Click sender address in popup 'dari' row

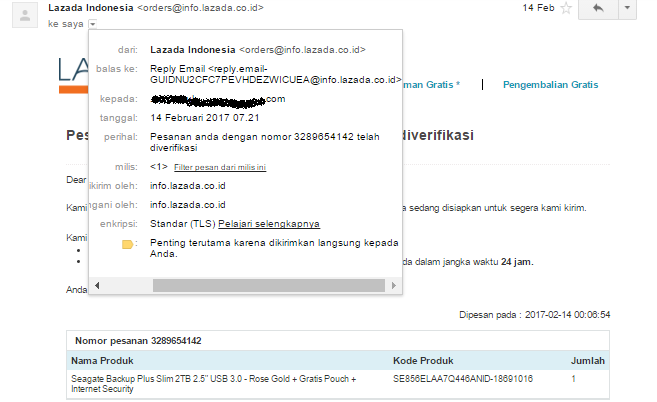302,50
